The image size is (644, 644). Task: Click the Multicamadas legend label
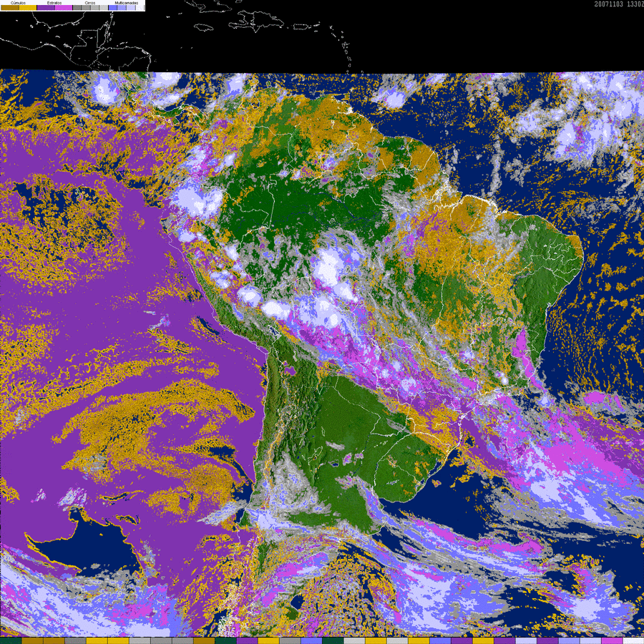(x=126, y=3)
